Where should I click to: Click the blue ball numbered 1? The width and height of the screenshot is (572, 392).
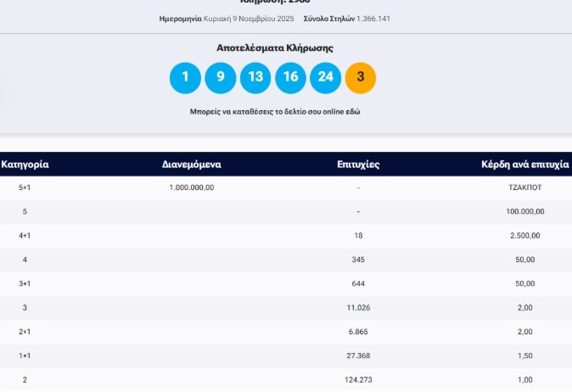click(x=185, y=77)
